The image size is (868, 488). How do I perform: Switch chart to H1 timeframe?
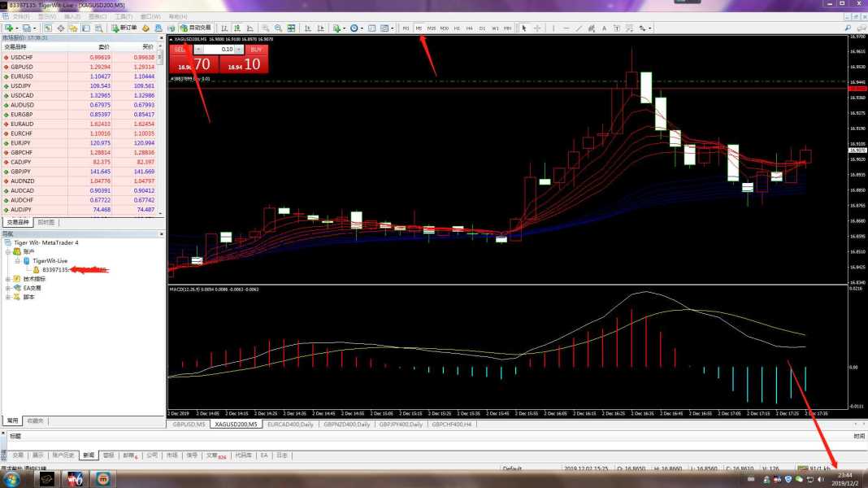coord(457,28)
